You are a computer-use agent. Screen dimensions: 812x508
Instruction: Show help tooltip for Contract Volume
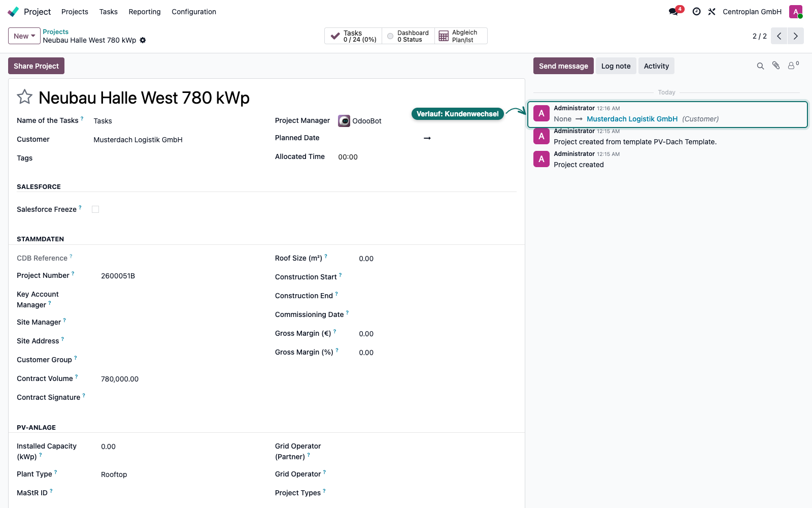click(x=77, y=376)
